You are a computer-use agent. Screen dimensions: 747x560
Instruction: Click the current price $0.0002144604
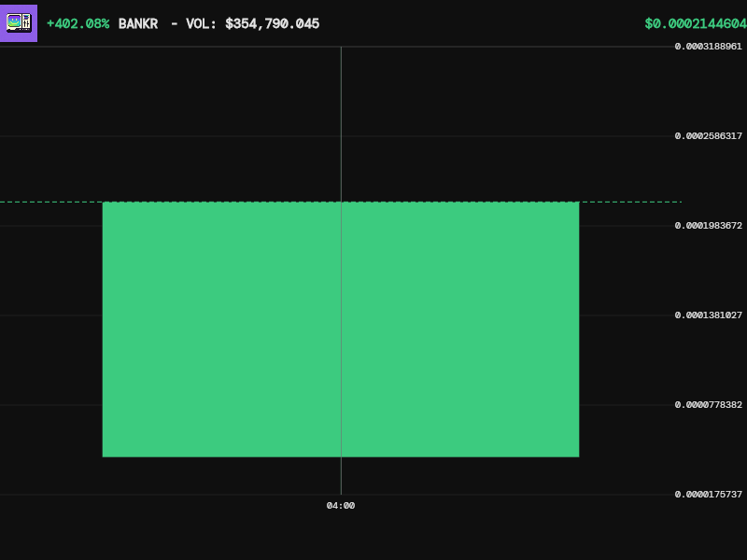point(696,24)
